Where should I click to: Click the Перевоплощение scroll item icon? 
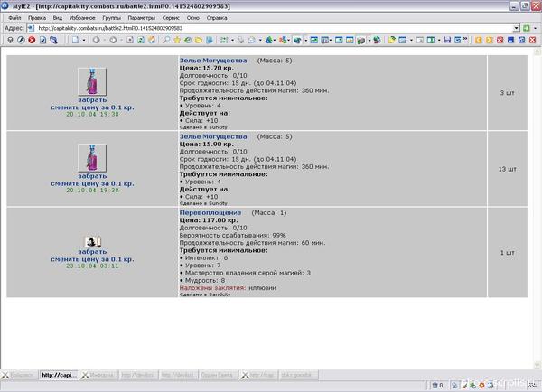(93, 241)
